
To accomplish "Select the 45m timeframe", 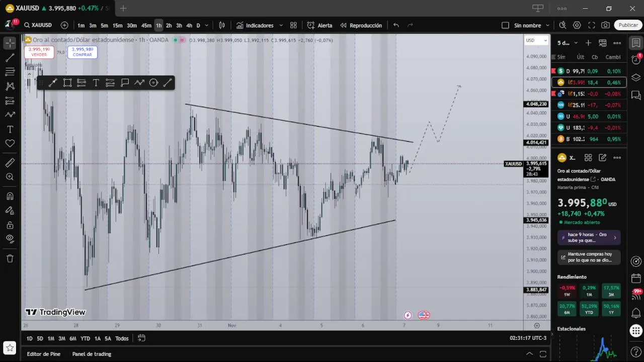I will click(146, 25).
